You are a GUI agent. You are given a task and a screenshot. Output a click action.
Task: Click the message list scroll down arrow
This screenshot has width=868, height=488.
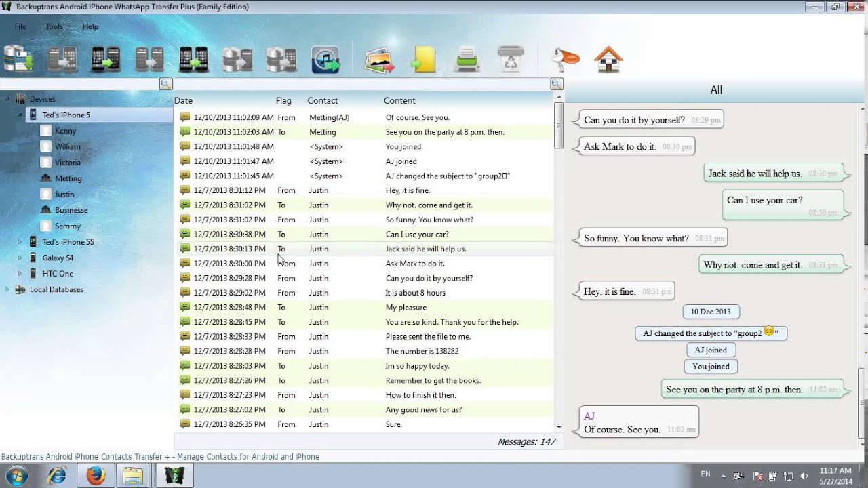559,428
